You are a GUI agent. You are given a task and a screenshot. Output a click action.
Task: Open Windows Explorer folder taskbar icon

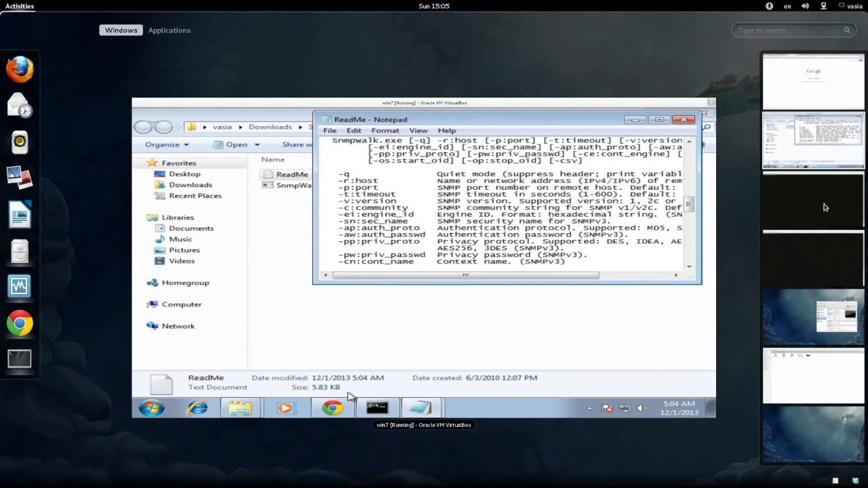240,408
